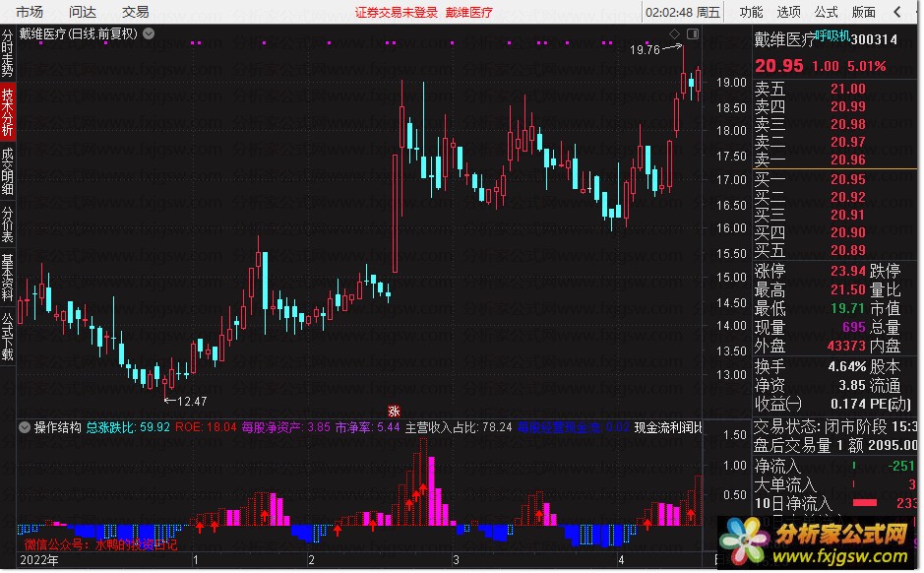
Task: Click 主营收入占比: 78.24 value
Action: click(x=459, y=427)
